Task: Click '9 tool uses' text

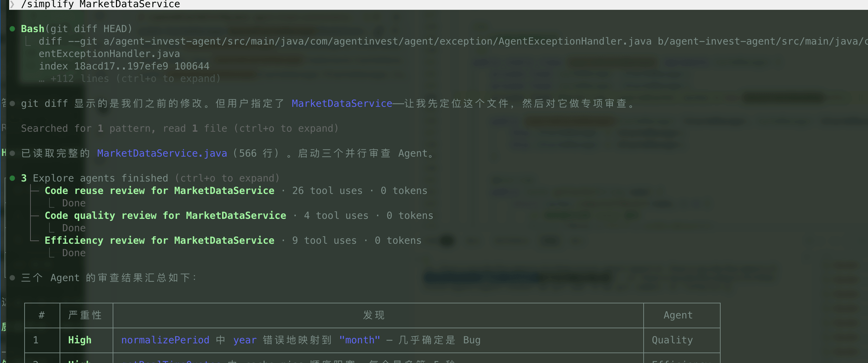Action: click(324, 240)
